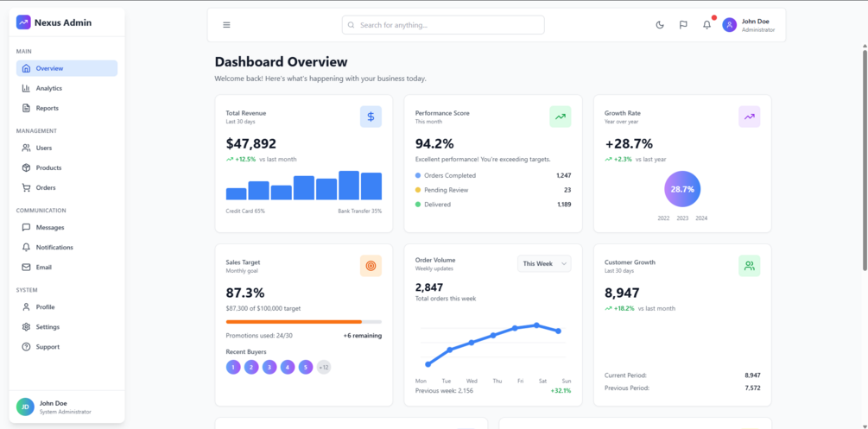Click recent buyer avatar 4

pos(288,367)
